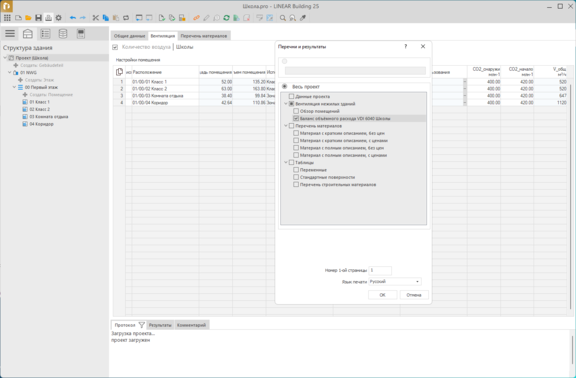Save project with the floppy disk icon

[x=38, y=18]
